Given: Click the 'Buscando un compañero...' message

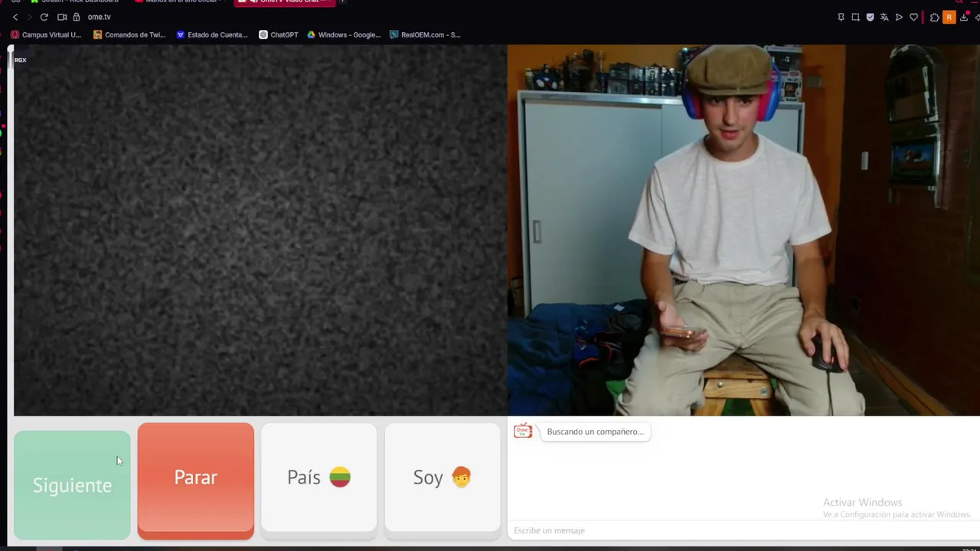Looking at the screenshot, I should click(x=596, y=432).
